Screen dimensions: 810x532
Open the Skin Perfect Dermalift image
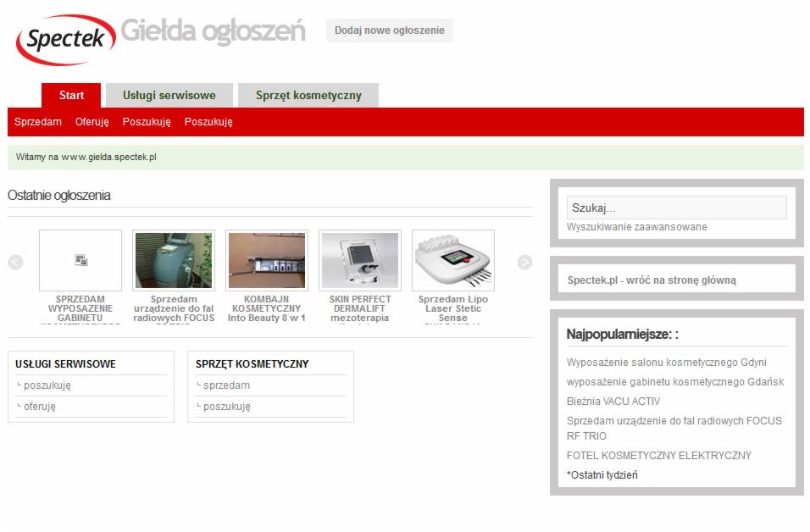click(x=360, y=261)
